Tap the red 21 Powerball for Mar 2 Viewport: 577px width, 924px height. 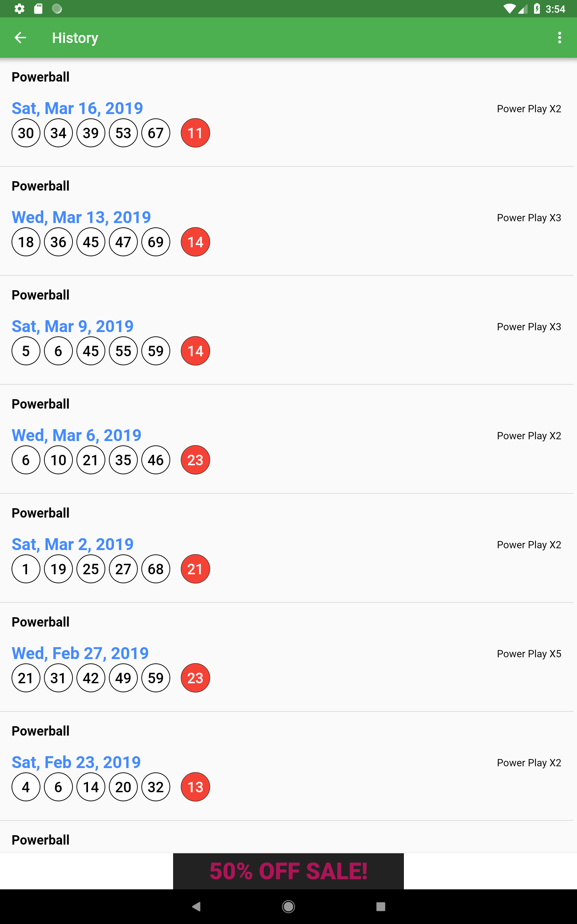click(195, 569)
